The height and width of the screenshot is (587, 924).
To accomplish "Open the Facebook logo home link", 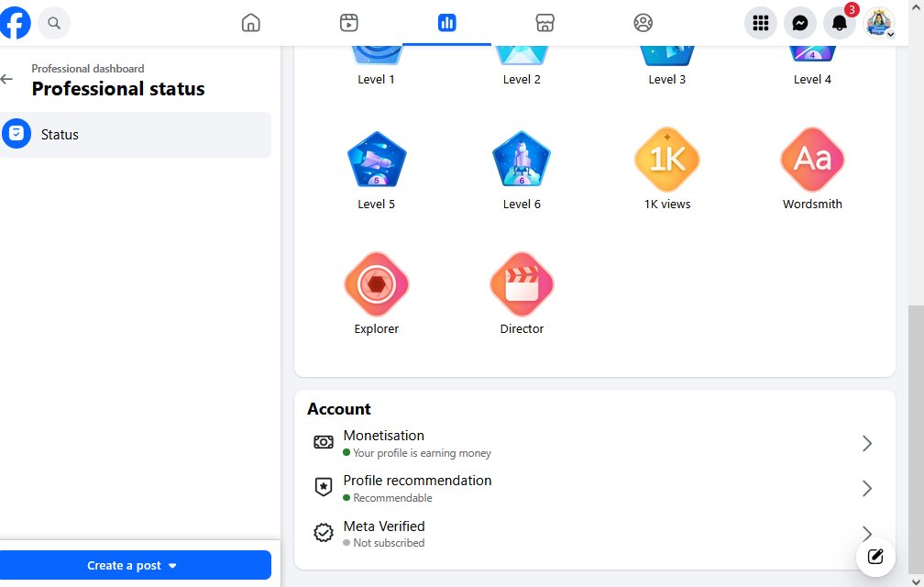I will tap(14, 23).
